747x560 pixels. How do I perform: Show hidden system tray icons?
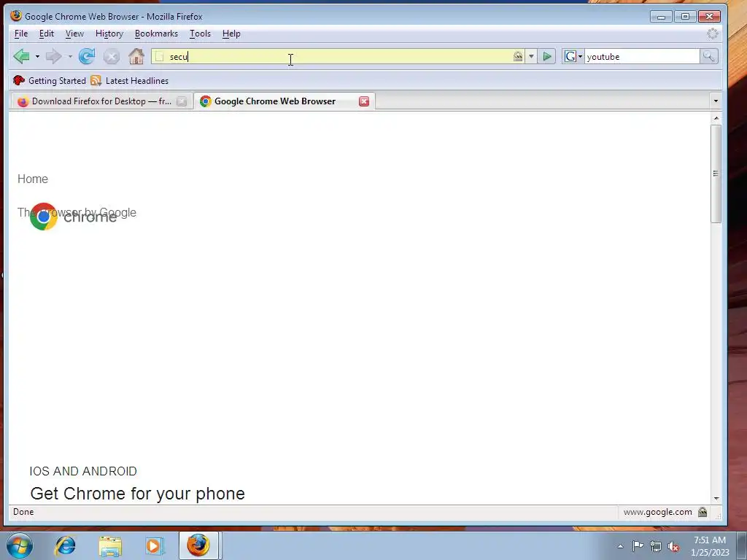620,546
